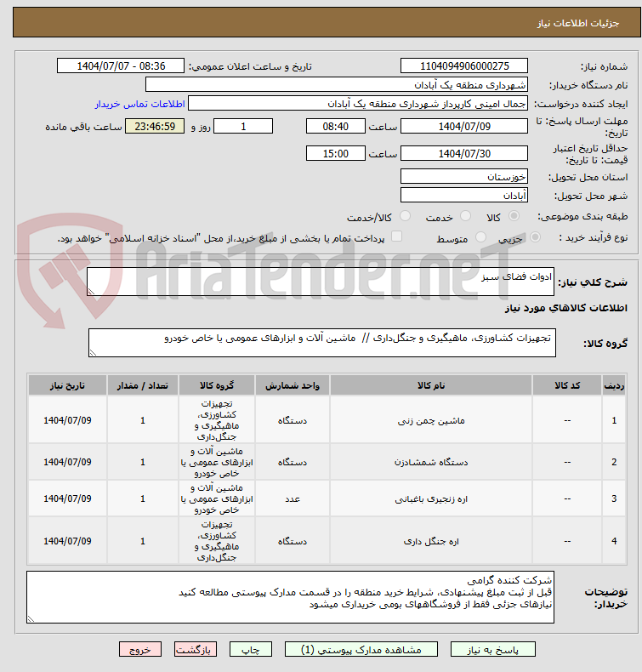Image resolution: width=642 pixels, height=672 pixels.
Task: Click the کد کالا column header
Action: coord(567,385)
